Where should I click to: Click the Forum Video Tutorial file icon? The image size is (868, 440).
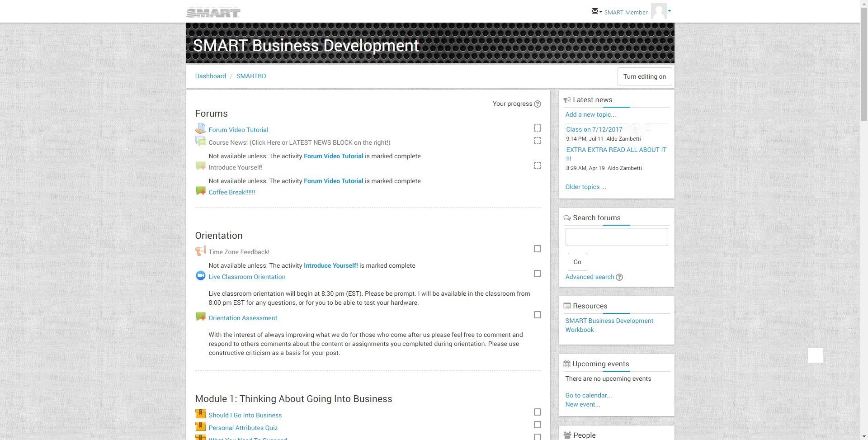pyautogui.click(x=200, y=129)
